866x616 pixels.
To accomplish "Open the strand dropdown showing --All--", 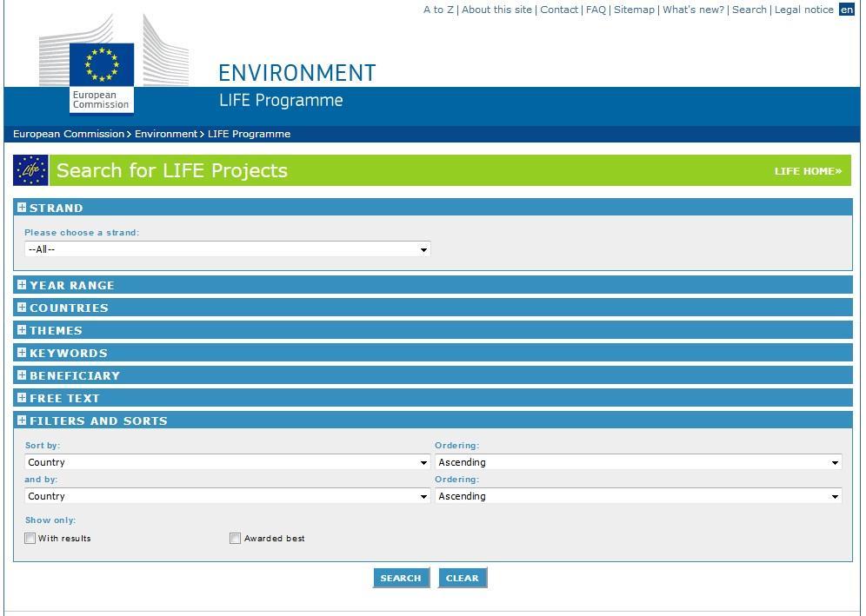I will (x=228, y=249).
